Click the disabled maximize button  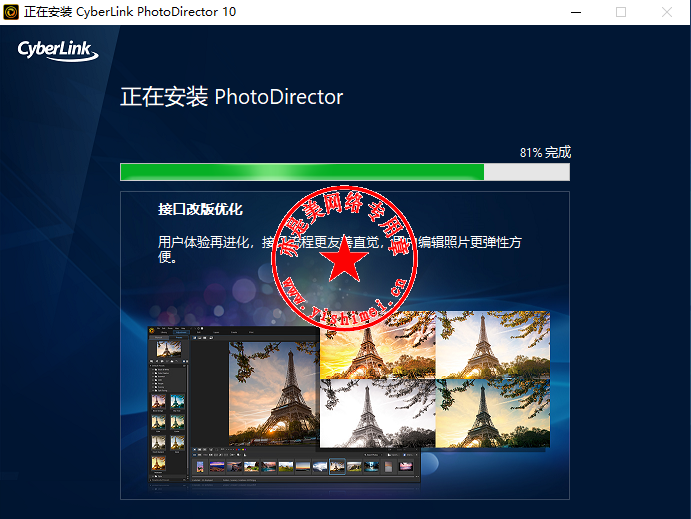point(620,12)
